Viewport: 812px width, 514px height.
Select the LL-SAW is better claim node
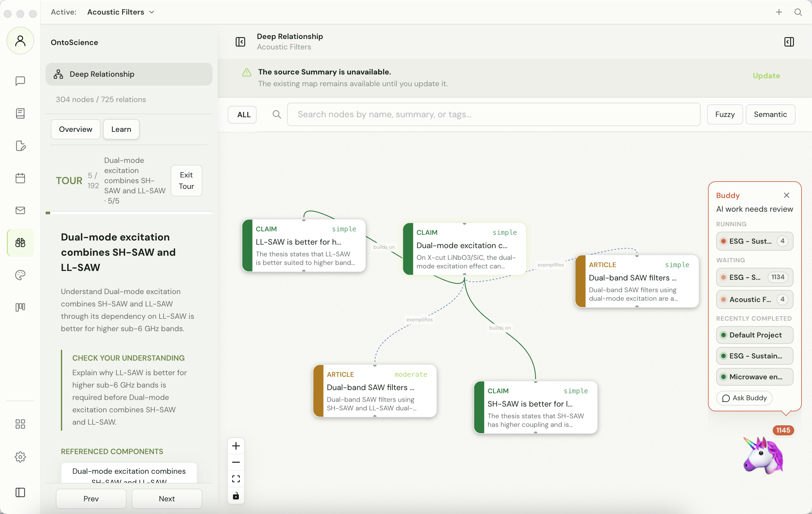(304, 246)
